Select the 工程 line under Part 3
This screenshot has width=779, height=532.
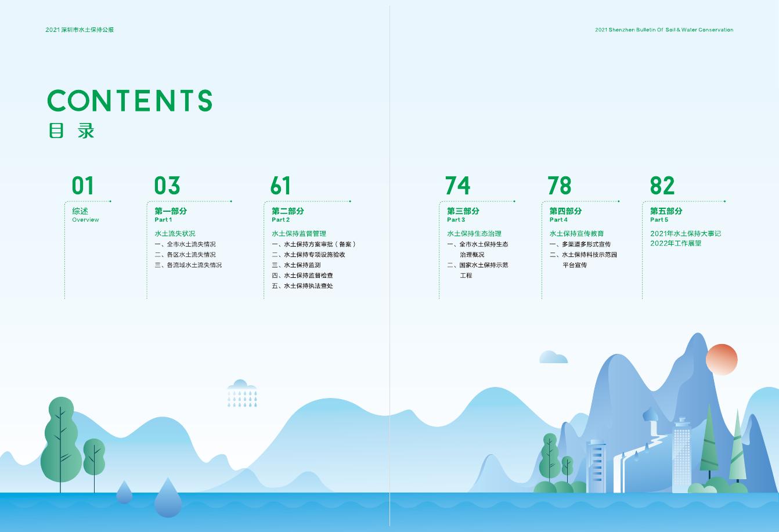[x=466, y=276]
